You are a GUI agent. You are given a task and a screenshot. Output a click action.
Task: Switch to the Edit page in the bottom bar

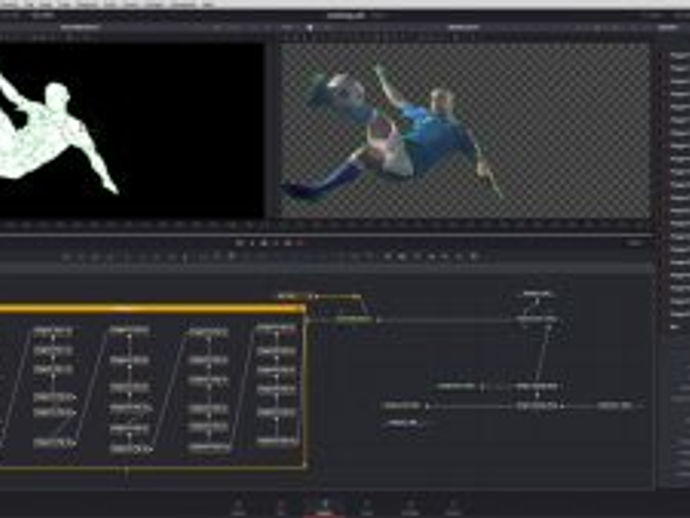pyautogui.click(x=281, y=507)
